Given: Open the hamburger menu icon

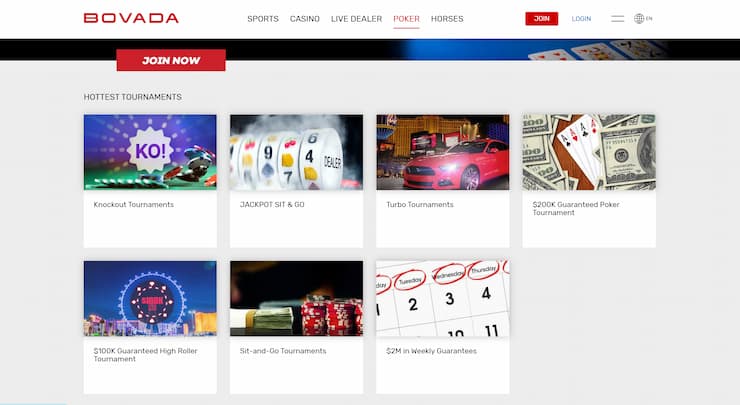Looking at the screenshot, I should pyautogui.click(x=617, y=19).
